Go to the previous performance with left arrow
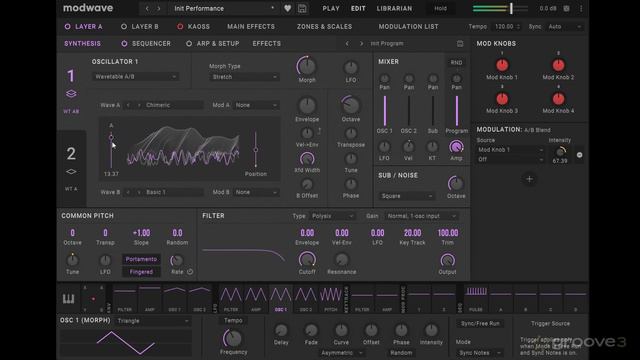 (x=147, y=8)
